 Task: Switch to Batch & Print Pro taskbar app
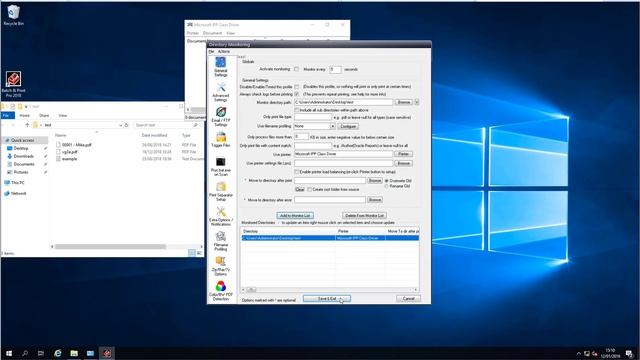[x=107, y=353]
